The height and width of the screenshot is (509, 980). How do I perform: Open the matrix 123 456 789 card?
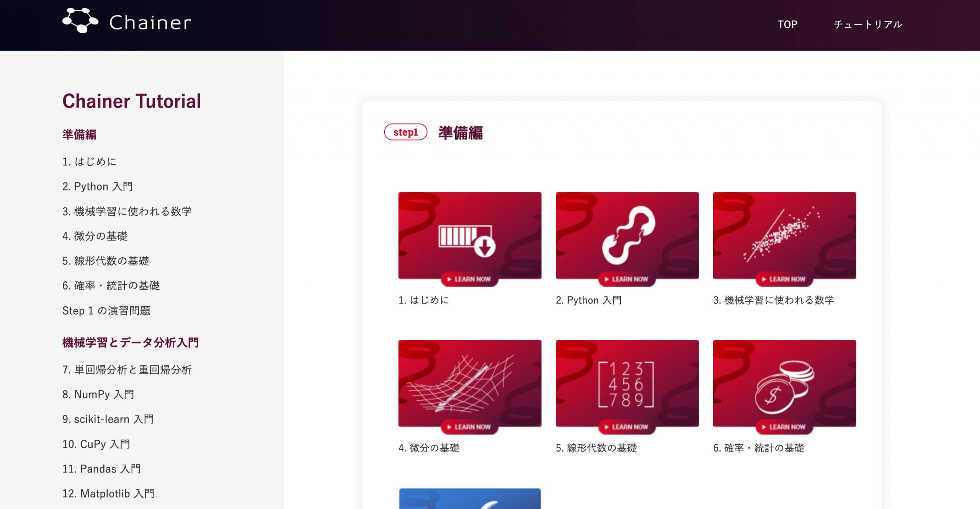[x=627, y=384]
